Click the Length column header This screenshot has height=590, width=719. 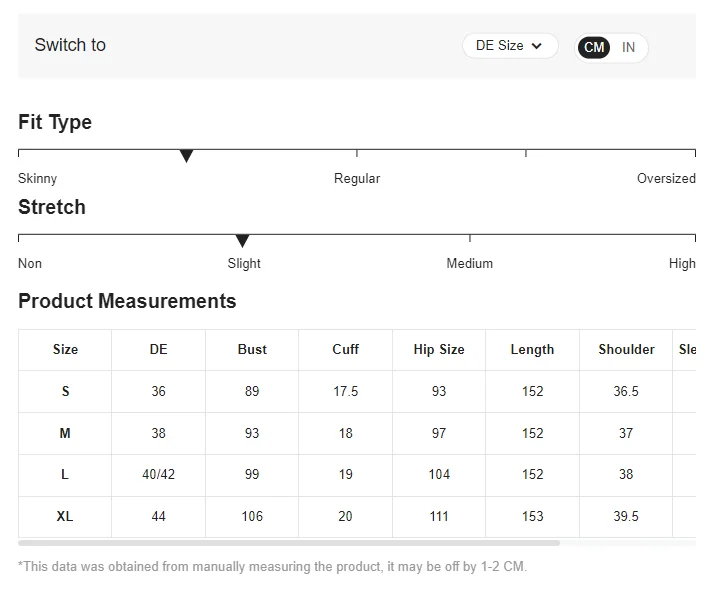click(x=532, y=349)
